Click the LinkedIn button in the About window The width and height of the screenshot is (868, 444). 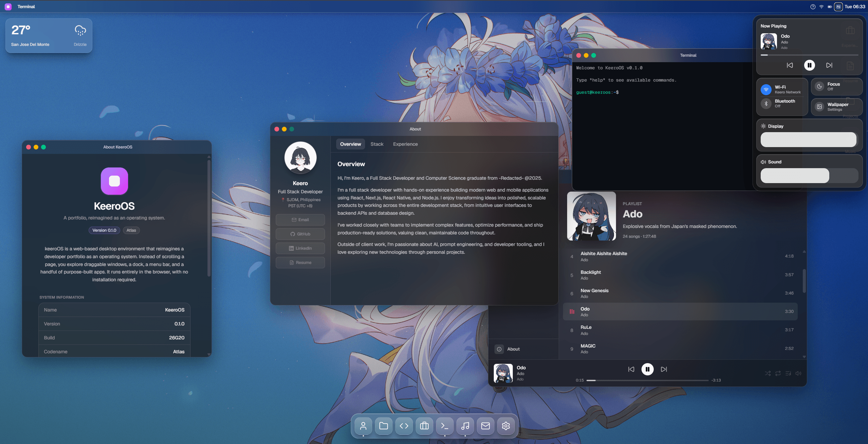pos(300,248)
